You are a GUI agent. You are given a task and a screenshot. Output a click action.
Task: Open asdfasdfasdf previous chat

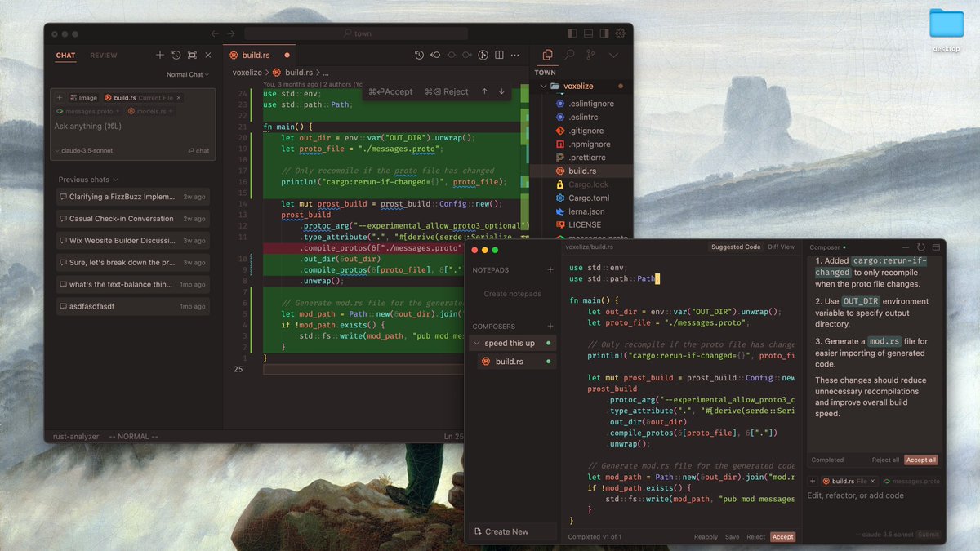coord(132,307)
